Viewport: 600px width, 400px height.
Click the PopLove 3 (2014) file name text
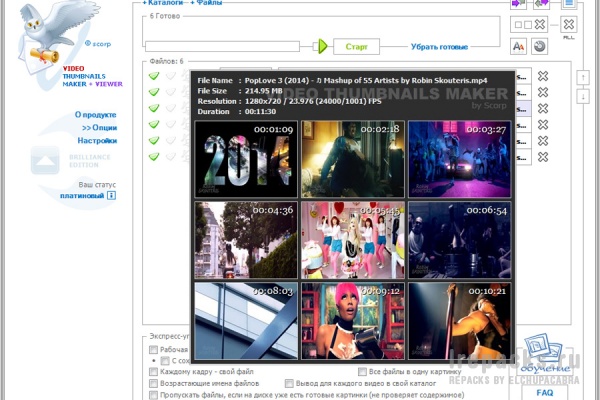coord(366,80)
